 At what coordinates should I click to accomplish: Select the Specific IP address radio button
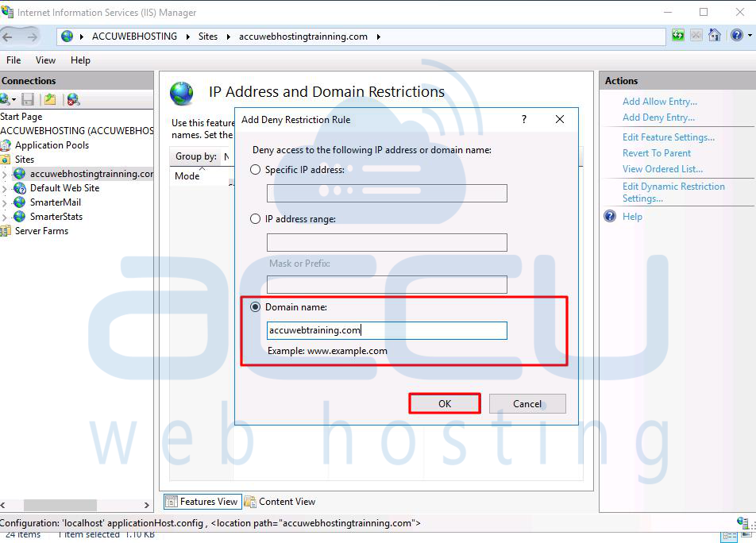pyautogui.click(x=255, y=170)
